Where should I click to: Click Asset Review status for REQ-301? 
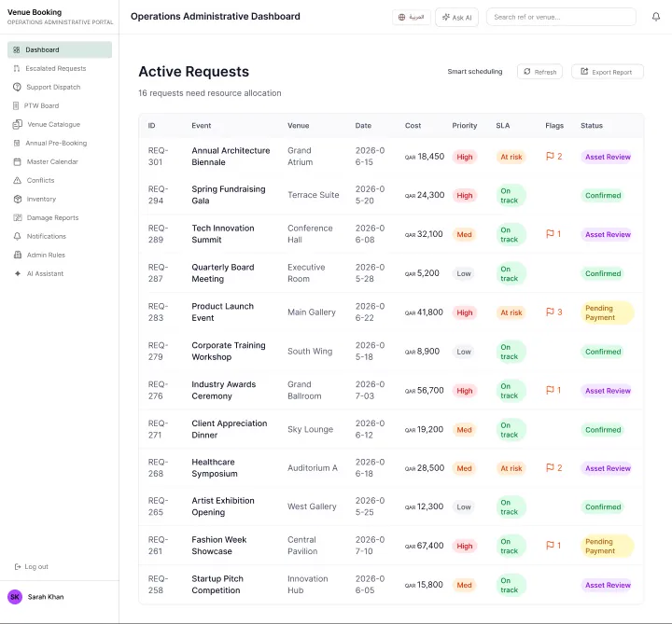(608, 157)
